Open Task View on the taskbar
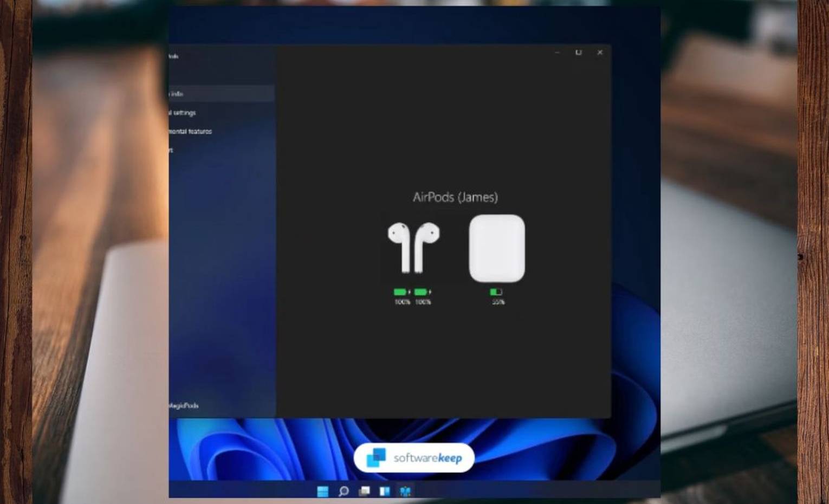 click(364, 491)
